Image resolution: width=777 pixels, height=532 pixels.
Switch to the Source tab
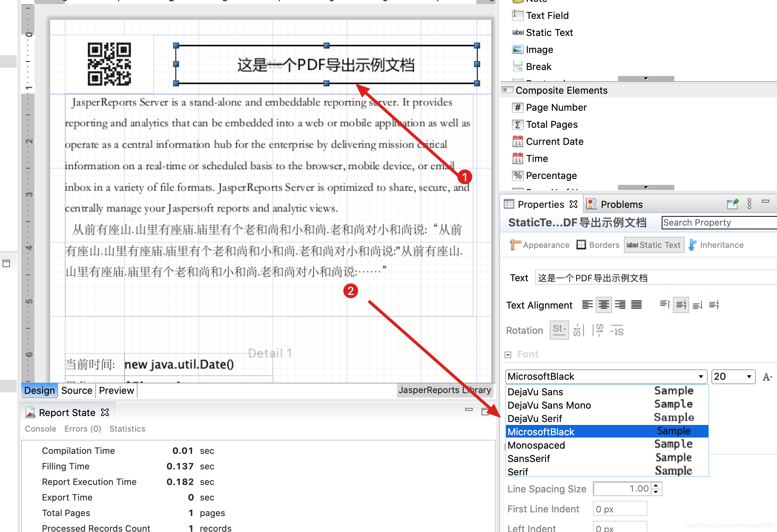pyautogui.click(x=76, y=390)
